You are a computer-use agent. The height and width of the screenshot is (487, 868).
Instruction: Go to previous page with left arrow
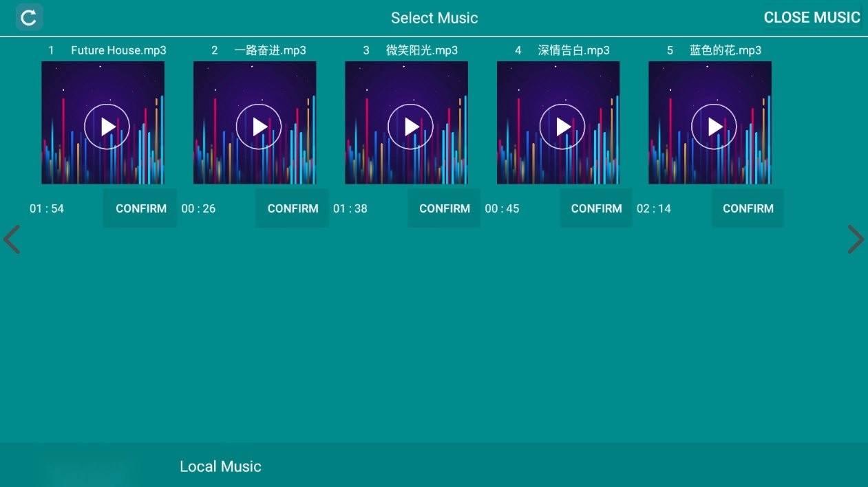[12, 239]
